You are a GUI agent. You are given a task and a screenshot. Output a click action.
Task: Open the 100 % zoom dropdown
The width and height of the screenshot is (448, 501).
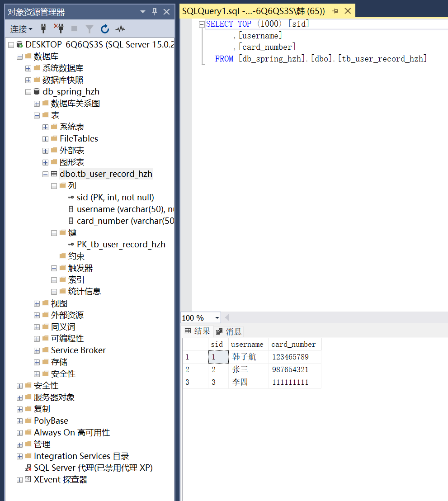pos(217,318)
